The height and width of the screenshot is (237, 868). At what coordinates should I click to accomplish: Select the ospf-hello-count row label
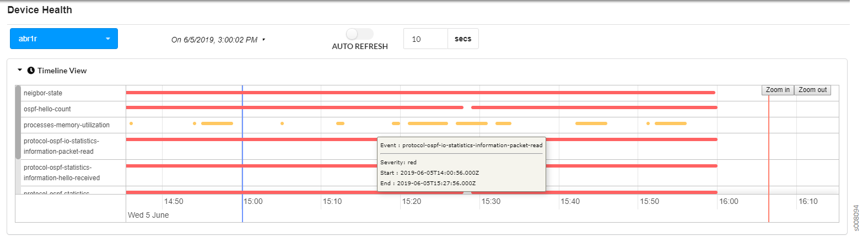click(47, 109)
